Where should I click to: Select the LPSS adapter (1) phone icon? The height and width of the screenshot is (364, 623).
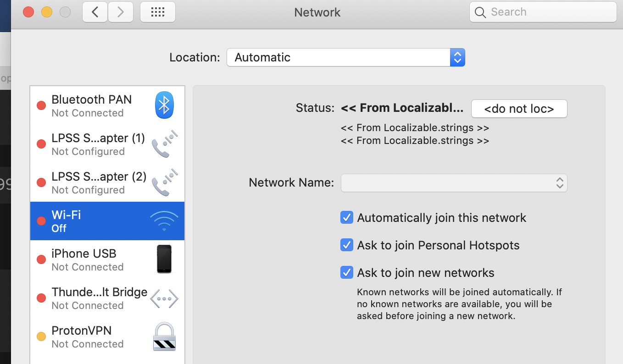(x=164, y=143)
